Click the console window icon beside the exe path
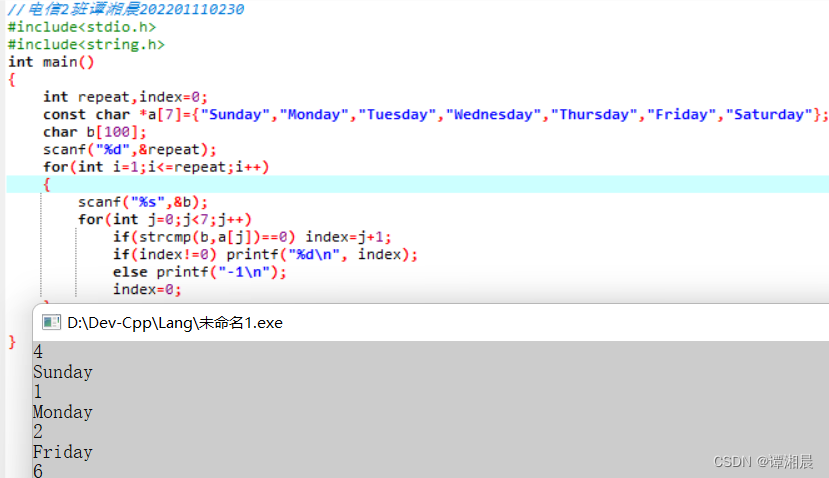 tap(51, 322)
